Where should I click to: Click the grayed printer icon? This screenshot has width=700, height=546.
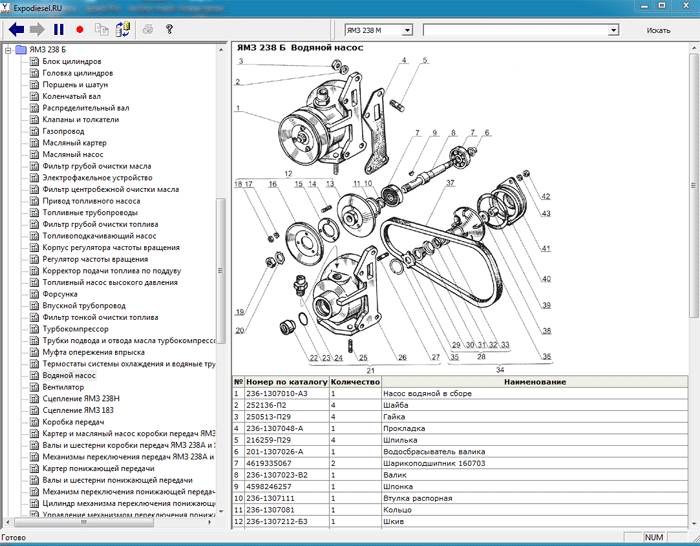tap(148, 29)
